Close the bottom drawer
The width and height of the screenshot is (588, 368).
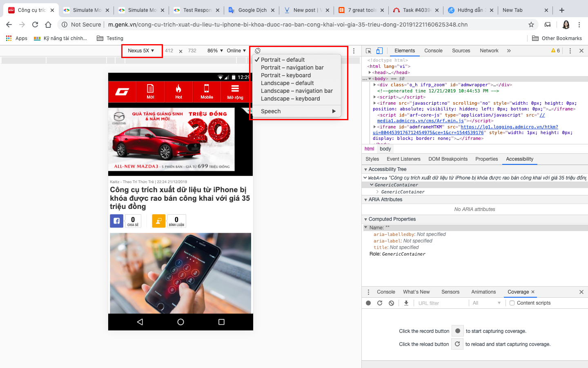click(x=581, y=292)
